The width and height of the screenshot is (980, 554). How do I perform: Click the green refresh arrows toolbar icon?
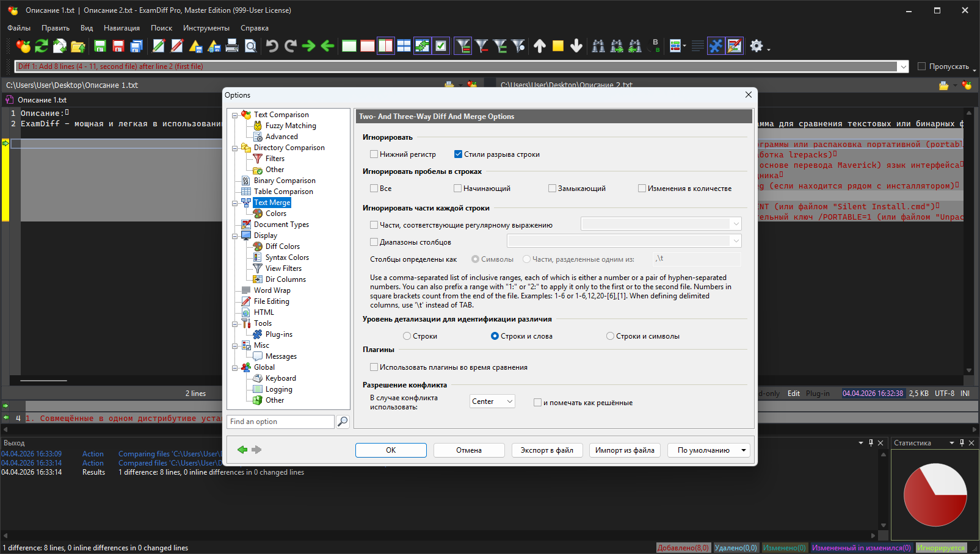click(x=42, y=46)
